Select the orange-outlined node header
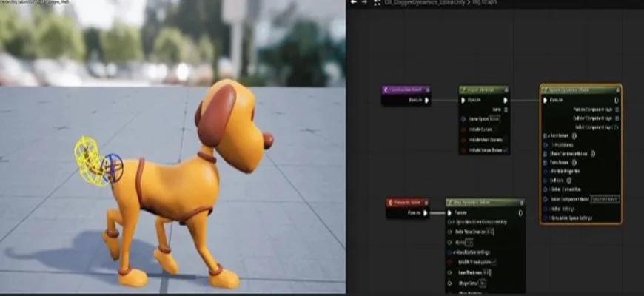The height and width of the screenshot is (296, 644). [x=581, y=90]
